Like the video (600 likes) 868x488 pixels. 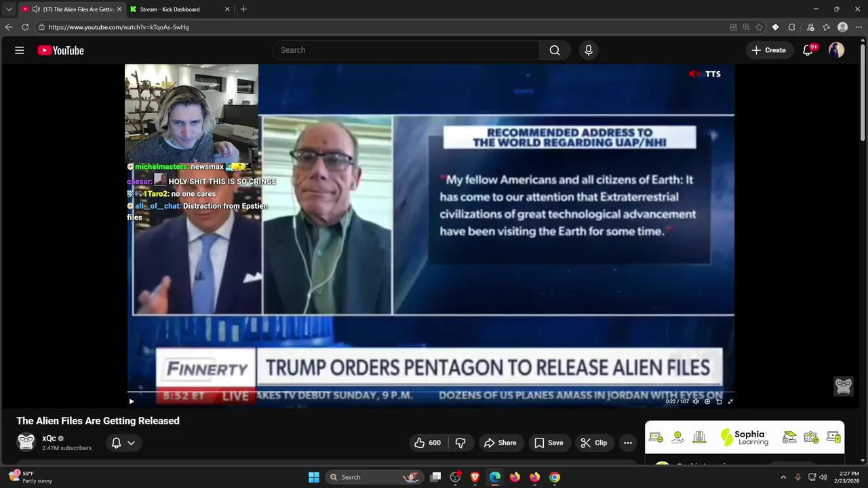pyautogui.click(x=427, y=443)
